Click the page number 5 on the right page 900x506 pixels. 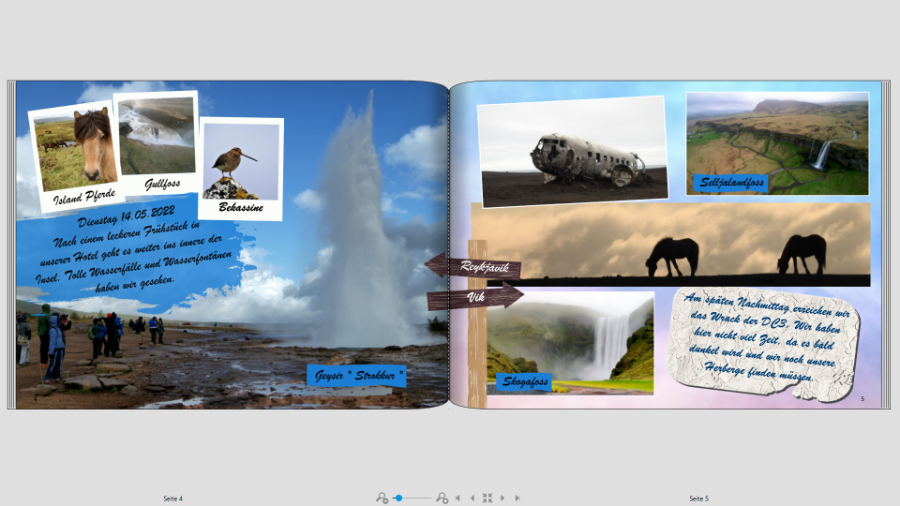(x=862, y=399)
